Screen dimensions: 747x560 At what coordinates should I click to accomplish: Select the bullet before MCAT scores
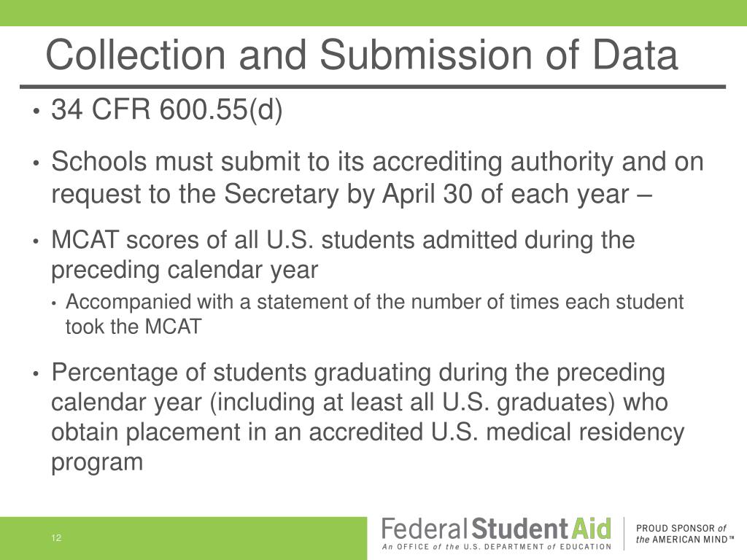click(x=36, y=241)
